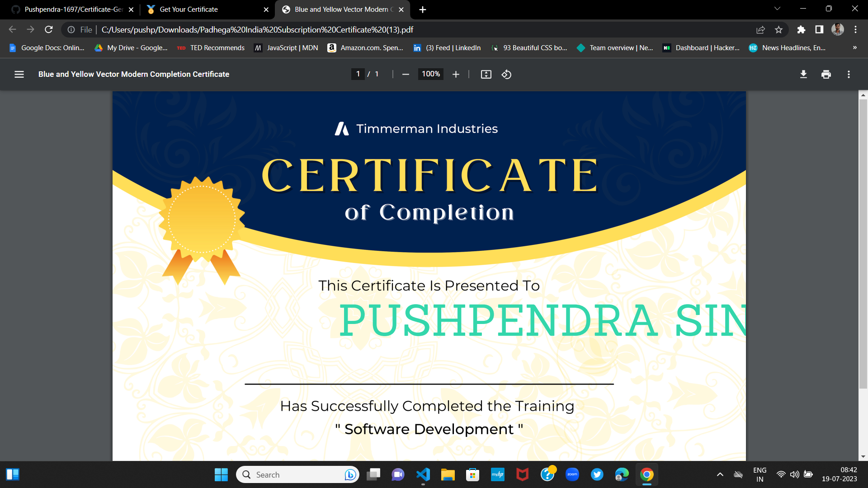Open Chrome's tab search dropdown
Image resolution: width=868 pixels, height=488 pixels.
click(777, 8)
